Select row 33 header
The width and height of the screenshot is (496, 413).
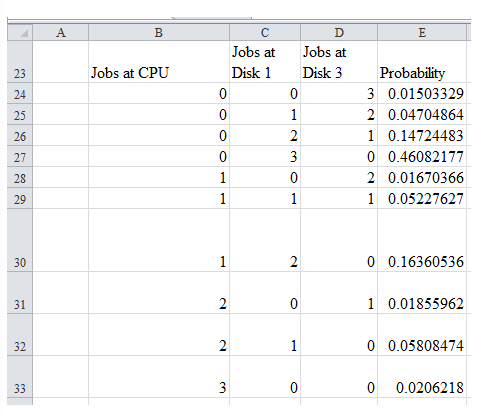coord(20,377)
